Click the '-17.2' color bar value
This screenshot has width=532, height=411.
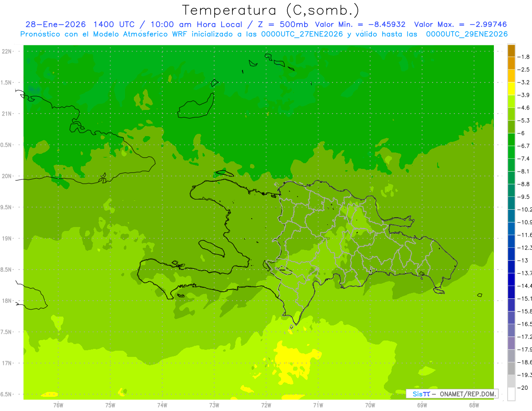click(x=524, y=337)
